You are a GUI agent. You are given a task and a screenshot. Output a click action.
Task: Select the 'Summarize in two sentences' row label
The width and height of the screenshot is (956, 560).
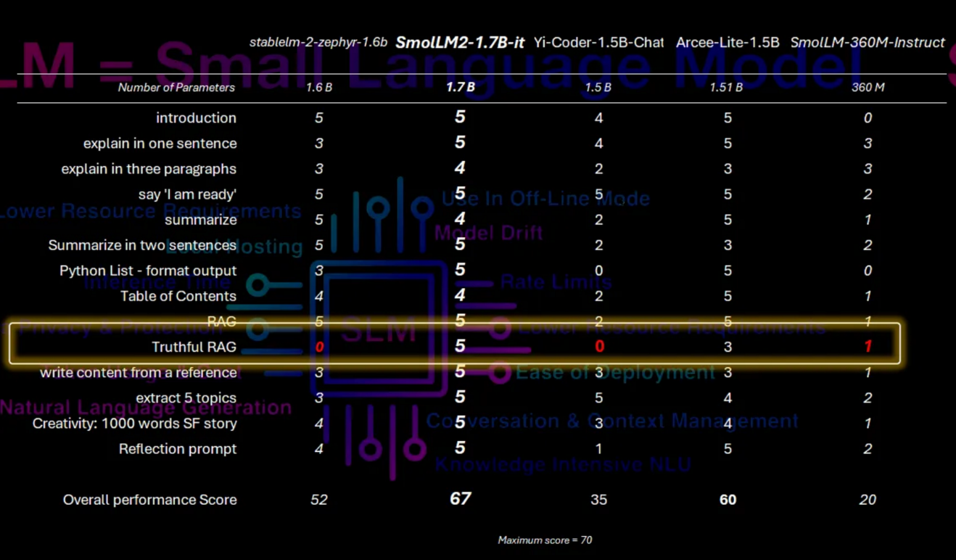[142, 245]
